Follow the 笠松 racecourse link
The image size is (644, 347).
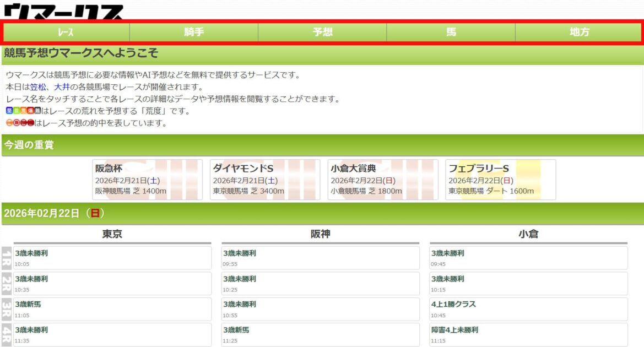pyautogui.click(x=38, y=87)
